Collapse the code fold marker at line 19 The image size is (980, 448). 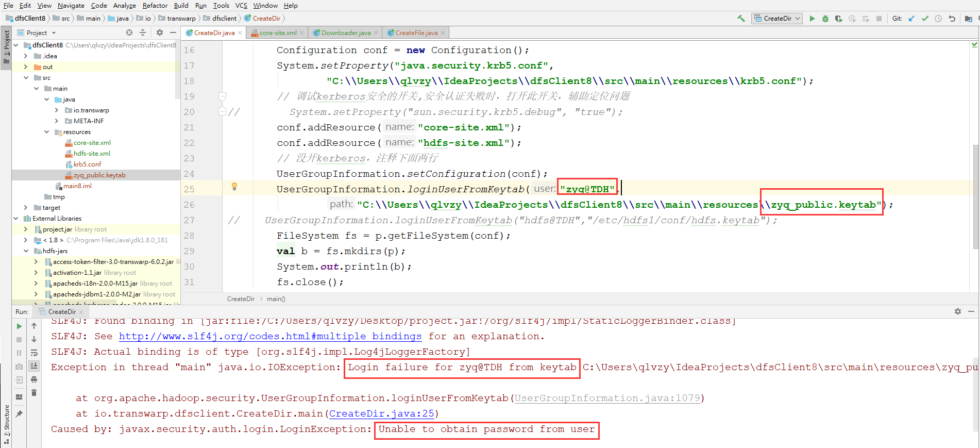222,96
